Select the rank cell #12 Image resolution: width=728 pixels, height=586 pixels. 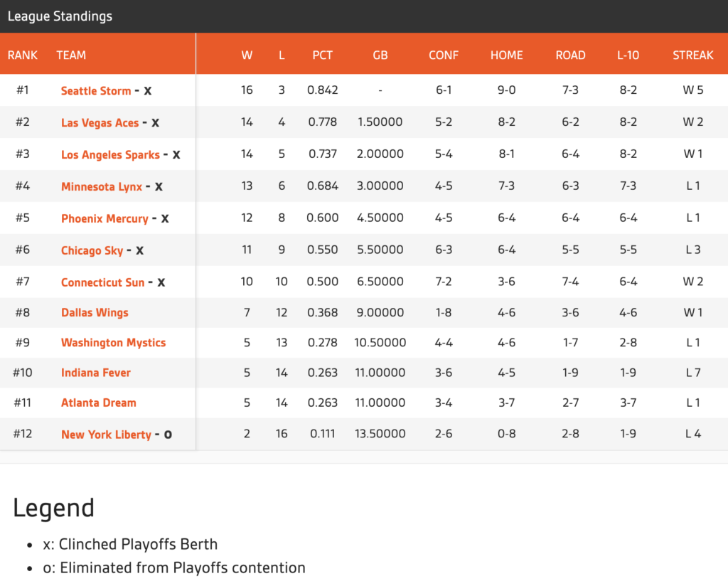(x=22, y=434)
